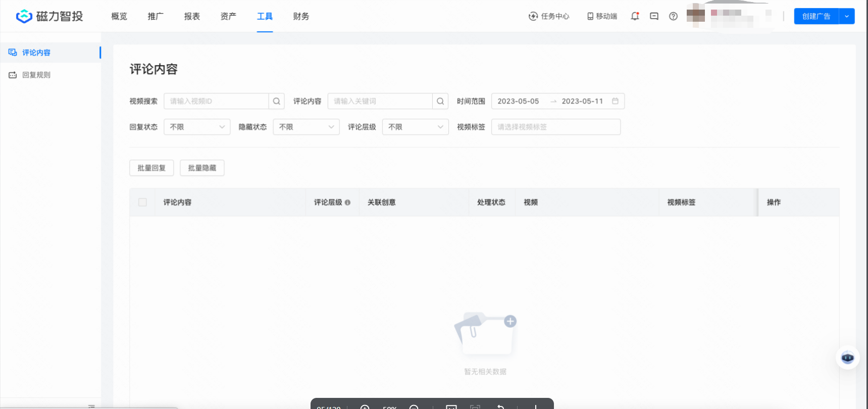868x409 pixels.
Task: Open 任务中心 task center
Action: click(x=549, y=16)
